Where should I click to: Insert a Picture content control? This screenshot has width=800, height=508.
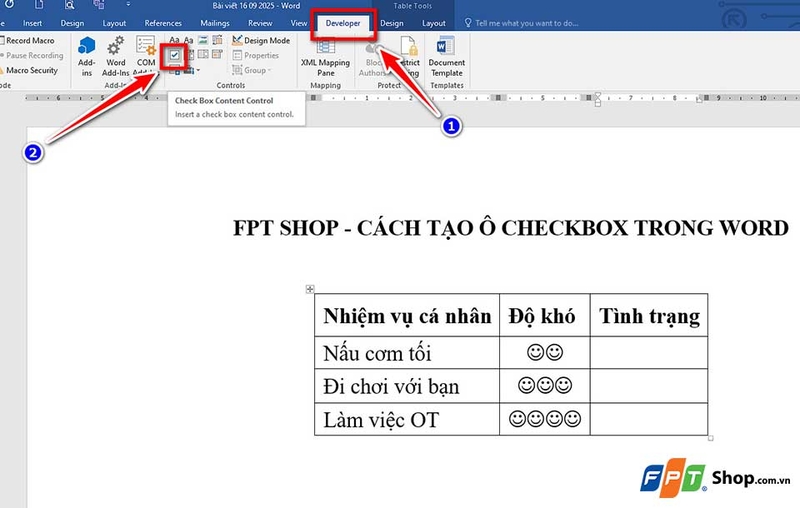pyautogui.click(x=203, y=40)
